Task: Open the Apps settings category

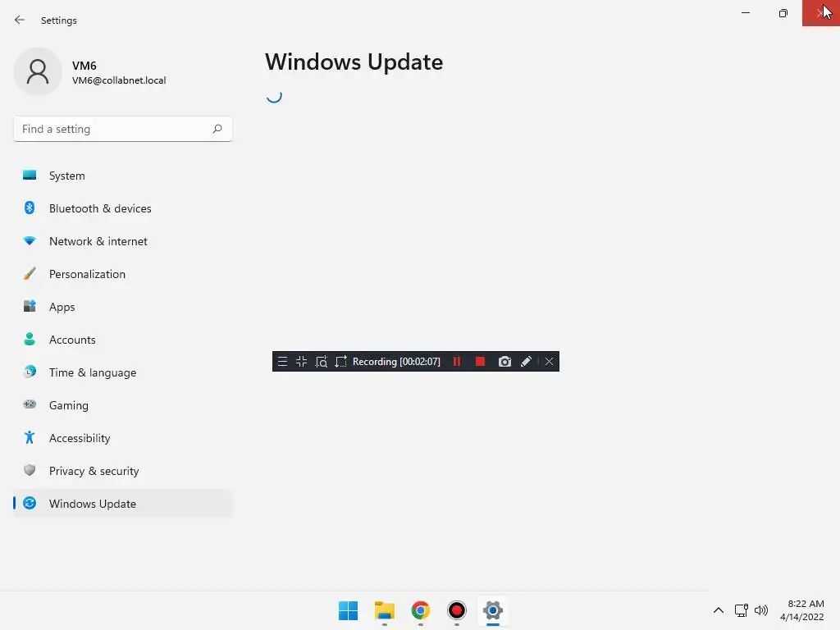Action: coord(123,307)
